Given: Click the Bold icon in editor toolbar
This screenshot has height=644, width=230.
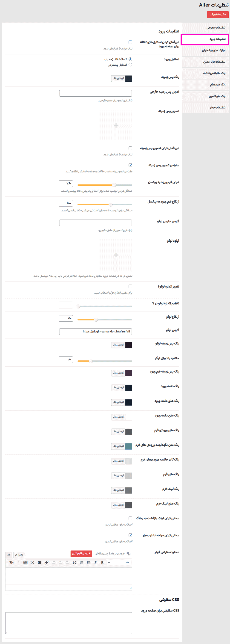Looking at the screenshot, I should click(102, 563).
